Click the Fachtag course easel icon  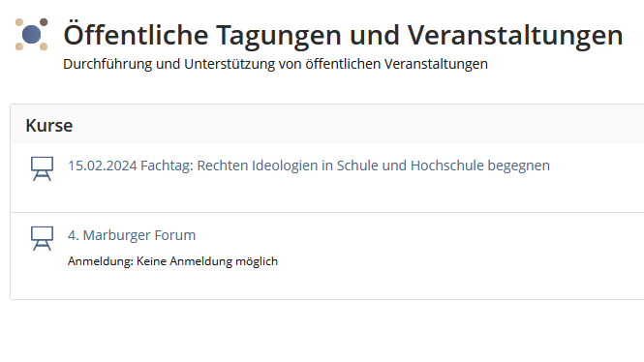click(x=42, y=168)
